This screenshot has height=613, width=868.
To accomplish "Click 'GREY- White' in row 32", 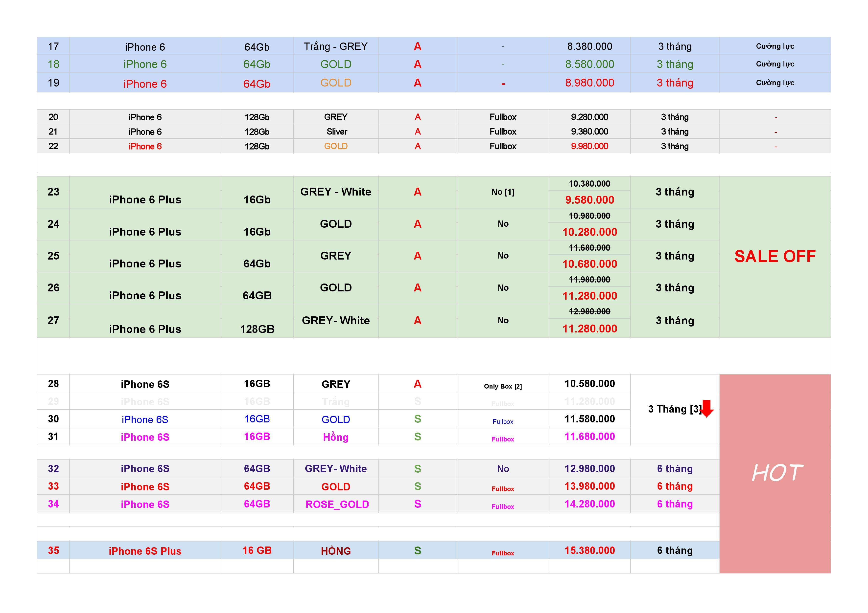I will coord(336,469).
